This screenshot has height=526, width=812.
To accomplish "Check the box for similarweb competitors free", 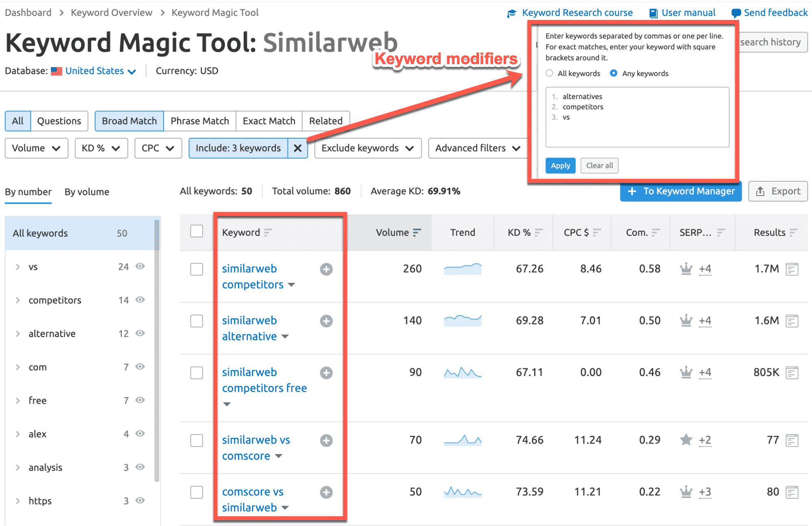I will (x=197, y=373).
